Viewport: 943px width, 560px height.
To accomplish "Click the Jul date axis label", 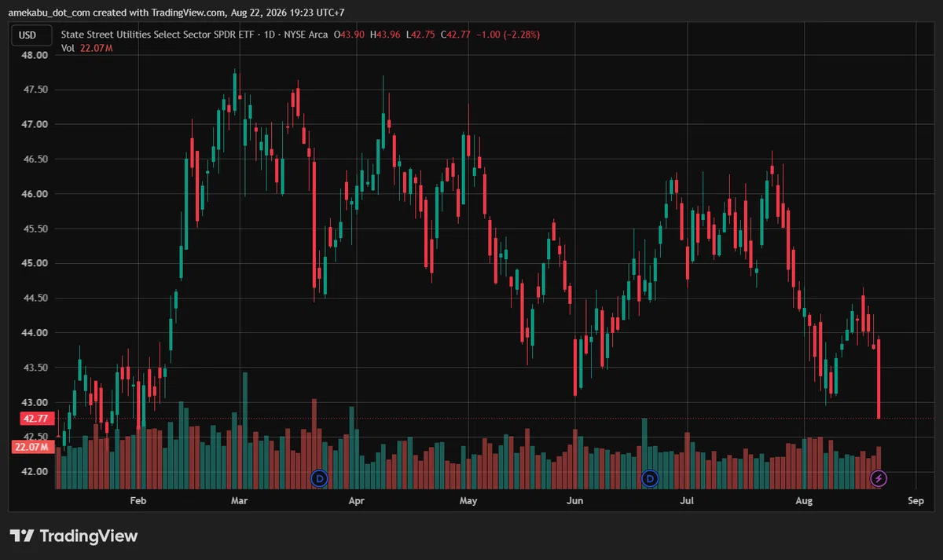I will (x=686, y=500).
